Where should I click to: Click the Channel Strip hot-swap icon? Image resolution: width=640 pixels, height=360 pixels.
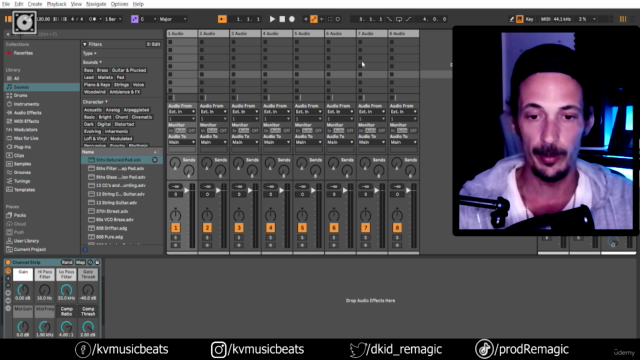(x=90, y=262)
